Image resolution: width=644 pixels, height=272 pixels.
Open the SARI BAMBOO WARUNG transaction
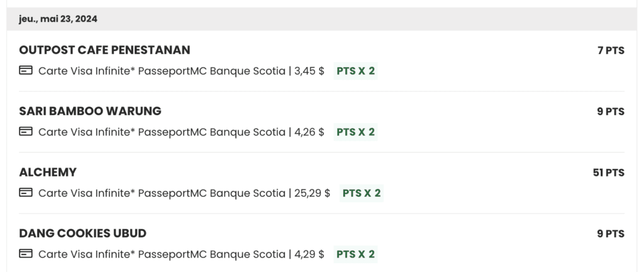point(90,111)
